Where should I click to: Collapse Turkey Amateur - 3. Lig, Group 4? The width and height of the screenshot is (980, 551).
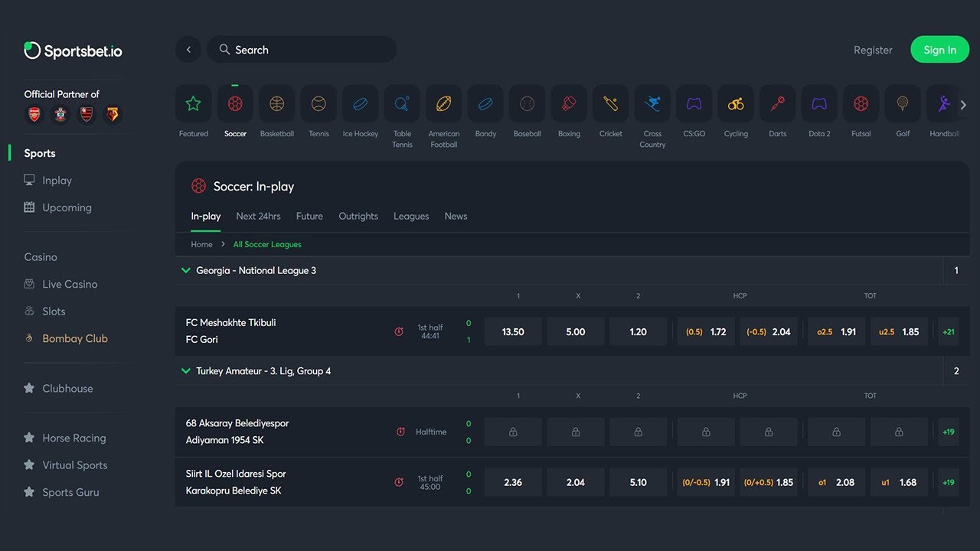[x=185, y=370]
